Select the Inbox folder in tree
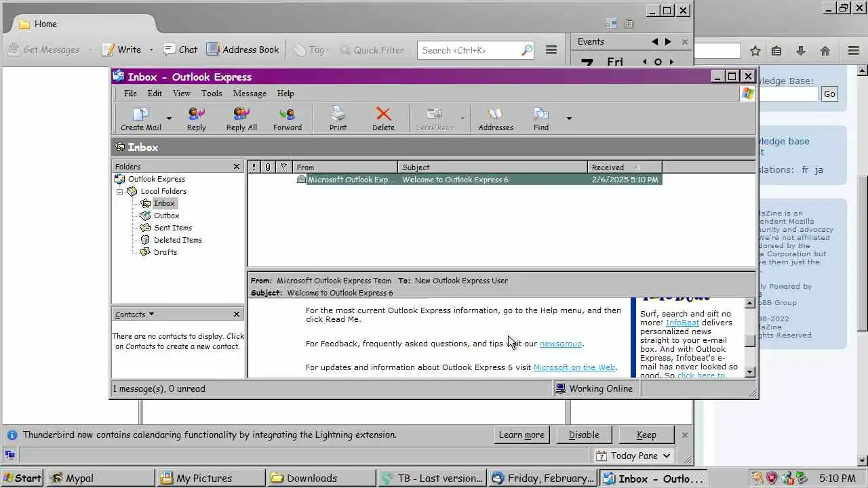Viewport: 868px width, 488px height. (x=164, y=203)
